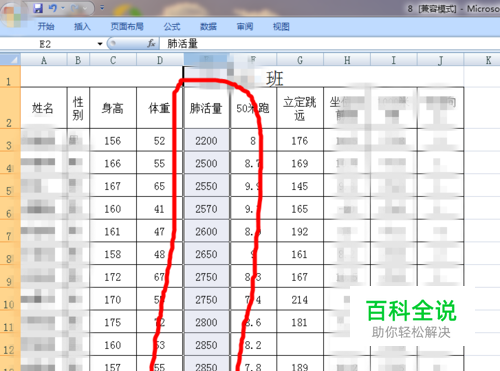500x371 pixels.
Task: Select column D header
Action: [x=160, y=60]
